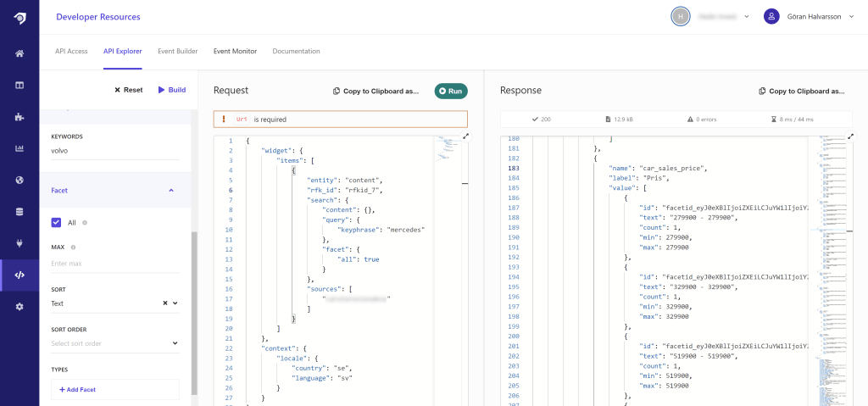Screen dimensions: 868x406
Task: Expand the Request editor to fullscreen
Action: point(465,136)
